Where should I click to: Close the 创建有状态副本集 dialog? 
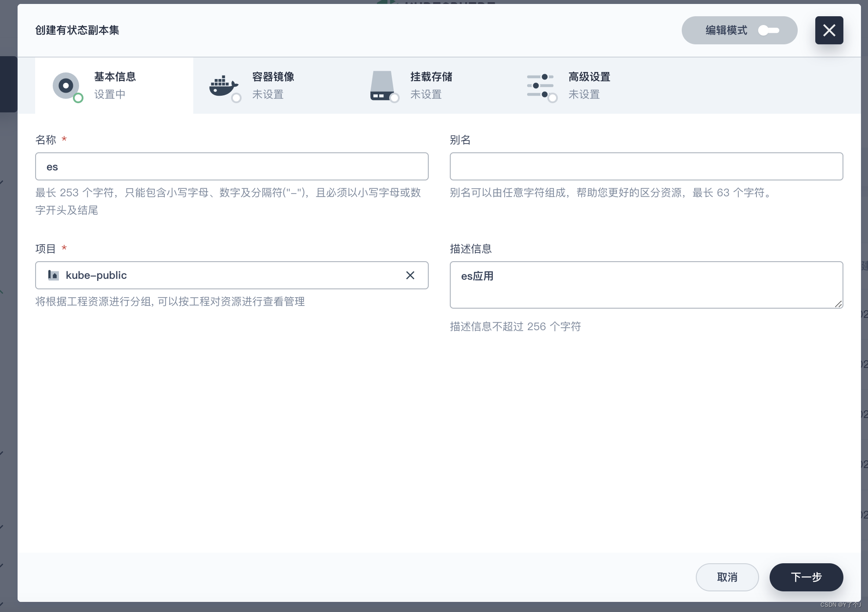829,30
